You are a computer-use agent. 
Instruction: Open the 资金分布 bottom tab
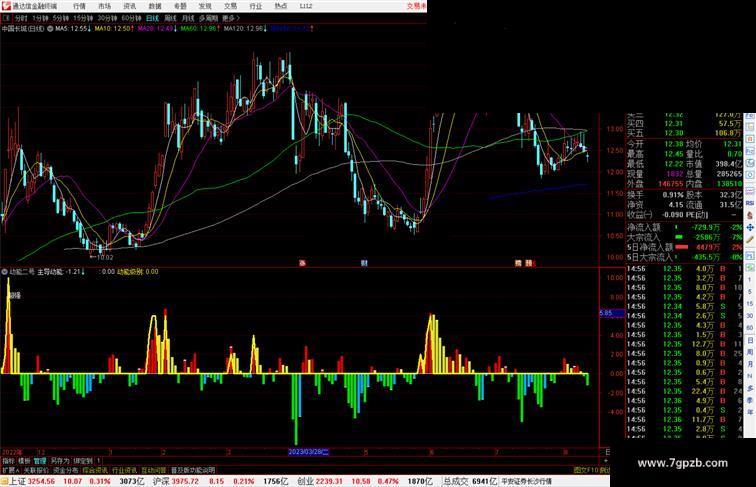(x=65, y=470)
